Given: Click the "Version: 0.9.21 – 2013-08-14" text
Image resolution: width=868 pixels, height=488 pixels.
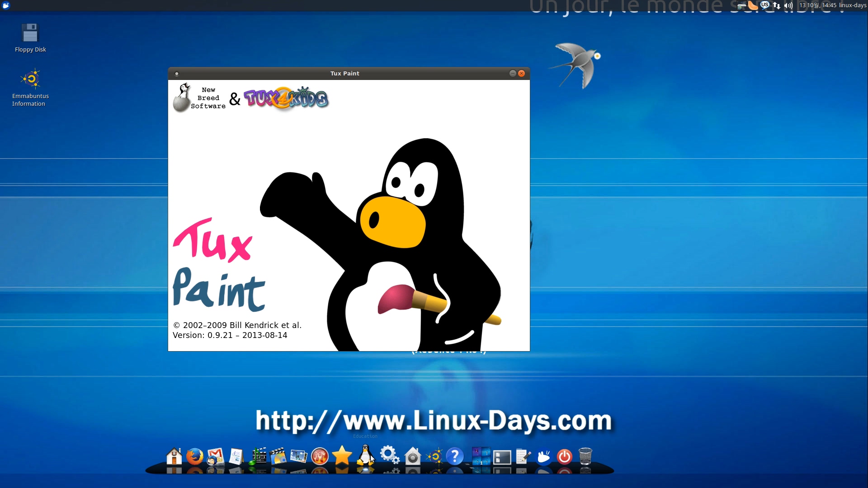Looking at the screenshot, I should click(230, 335).
